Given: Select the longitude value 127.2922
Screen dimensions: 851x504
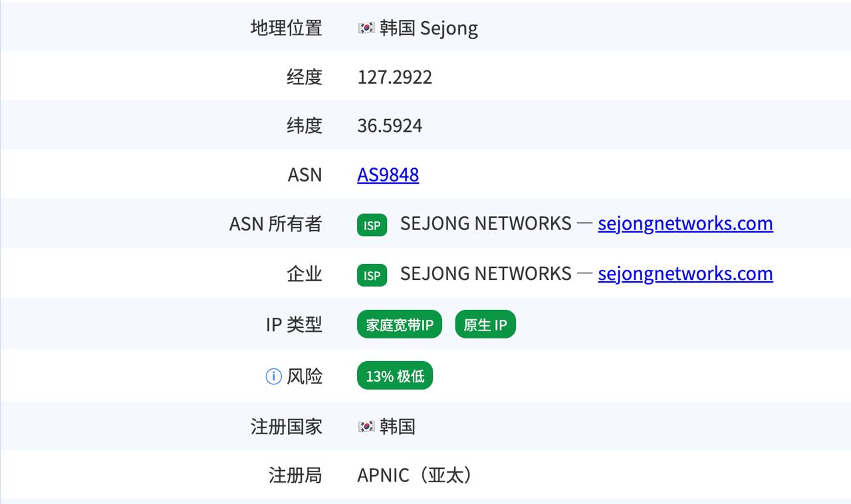Looking at the screenshot, I should coord(395,77).
